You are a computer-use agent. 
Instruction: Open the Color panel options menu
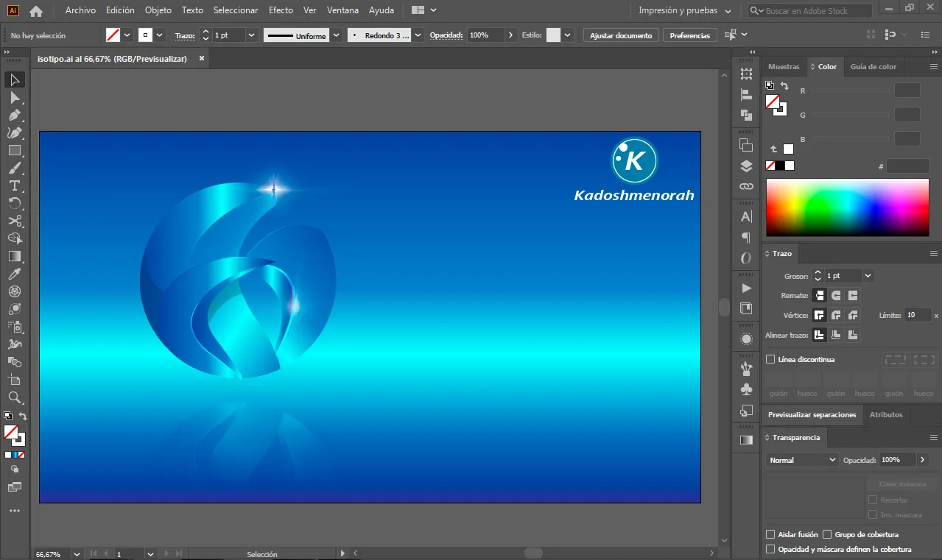click(934, 66)
